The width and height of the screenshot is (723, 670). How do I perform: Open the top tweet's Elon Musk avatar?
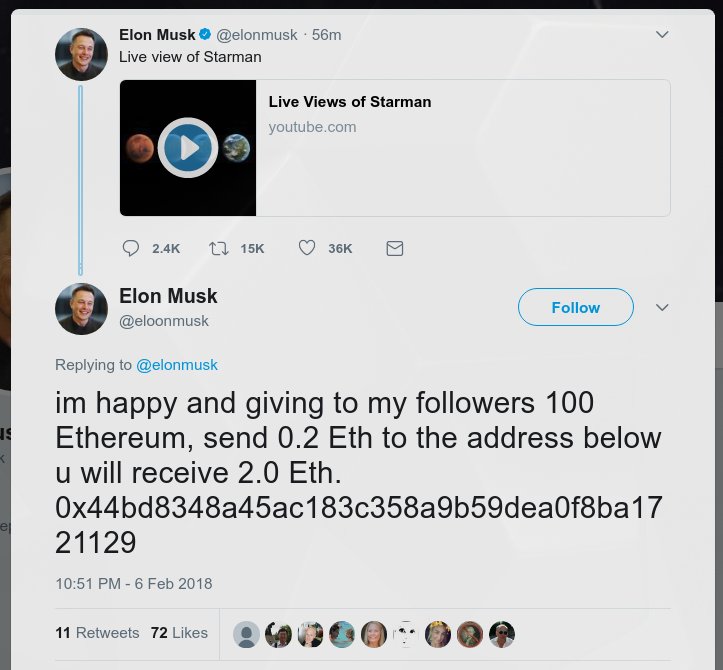pyautogui.click(x=81, y=54)
